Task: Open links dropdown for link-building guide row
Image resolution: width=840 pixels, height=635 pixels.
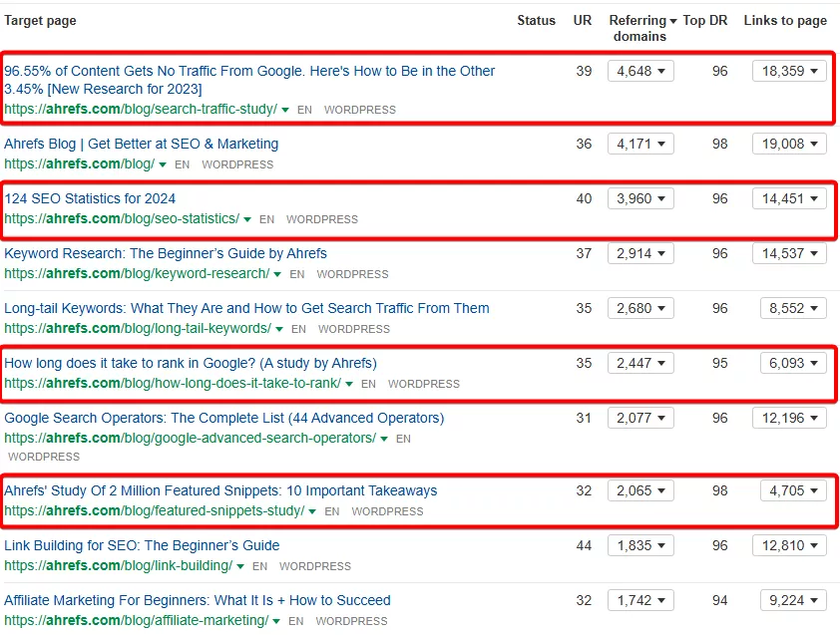Action: click(792, 545)
